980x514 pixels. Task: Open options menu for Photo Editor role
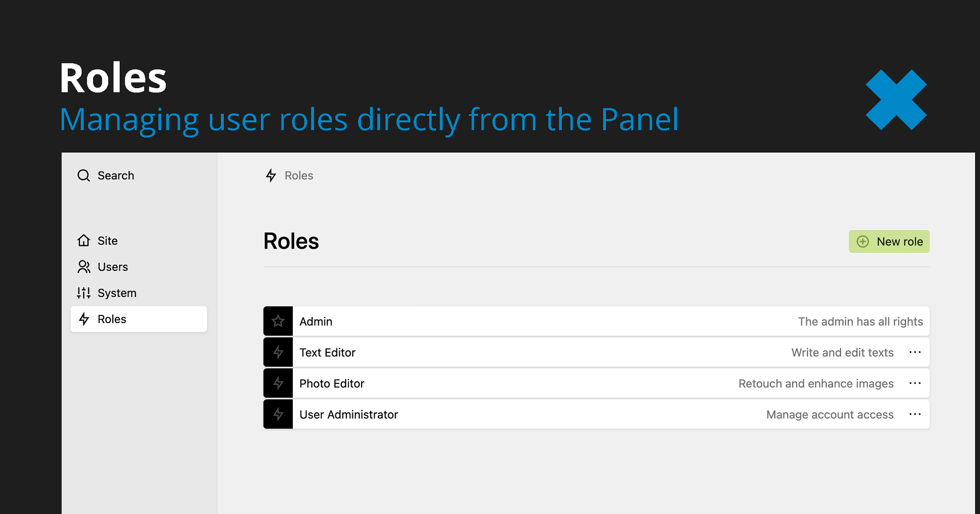pyautogui.click(x=915, y=383)
